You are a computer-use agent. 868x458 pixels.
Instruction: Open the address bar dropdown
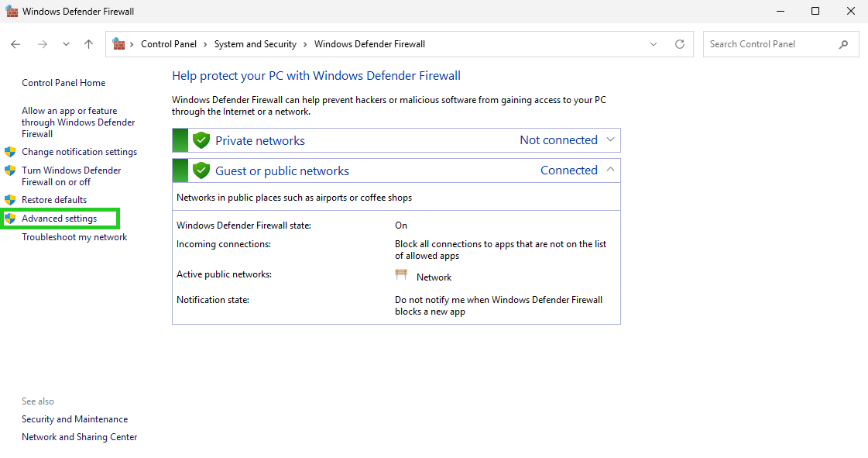coord(653,44)
